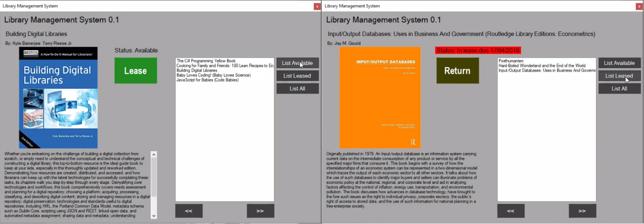Click the description scrollbar down arrow in the left window

click(x=154, y=216)
